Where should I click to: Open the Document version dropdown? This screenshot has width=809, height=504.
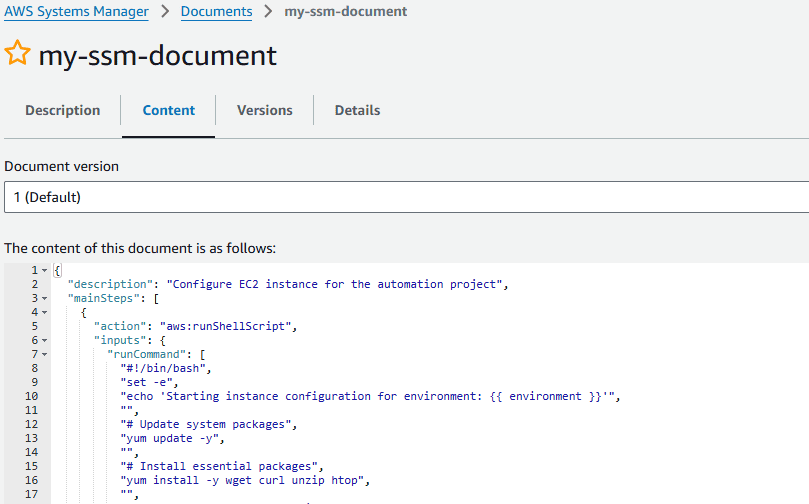[404, 197]
